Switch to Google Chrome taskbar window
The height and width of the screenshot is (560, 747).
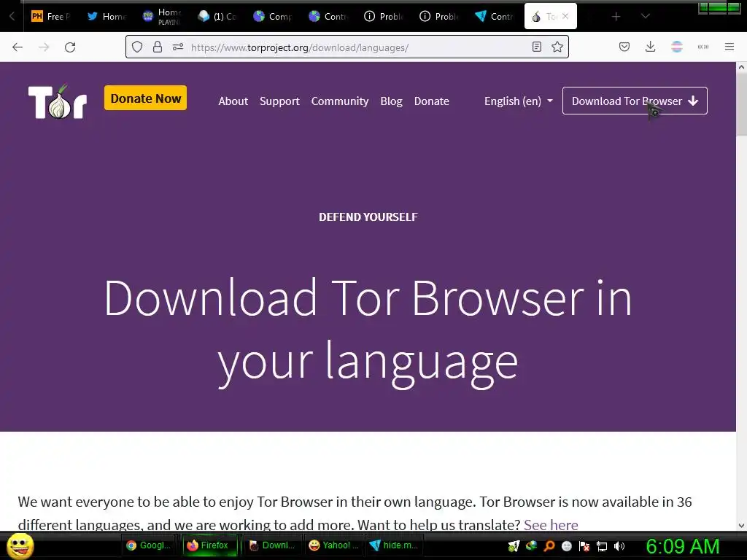(148, 545)
